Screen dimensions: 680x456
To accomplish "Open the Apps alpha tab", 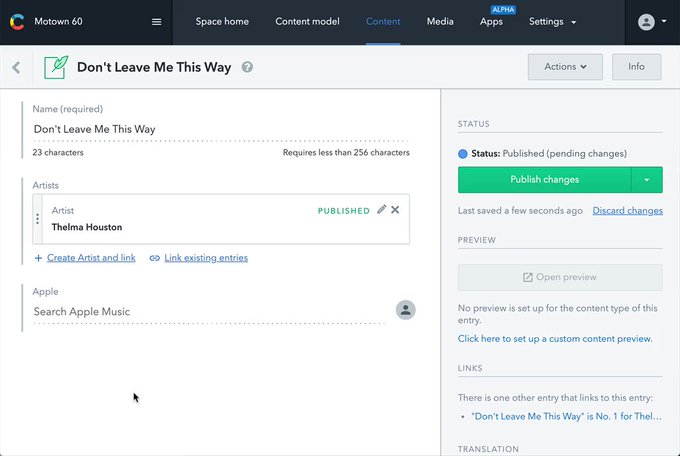I will [x=491, y=22].
